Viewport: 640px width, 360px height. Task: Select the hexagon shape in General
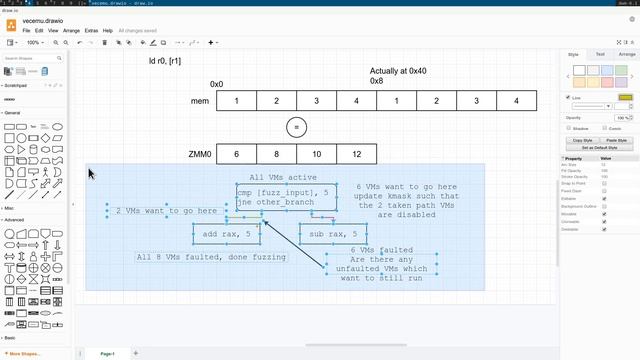(x=9, y=149)
